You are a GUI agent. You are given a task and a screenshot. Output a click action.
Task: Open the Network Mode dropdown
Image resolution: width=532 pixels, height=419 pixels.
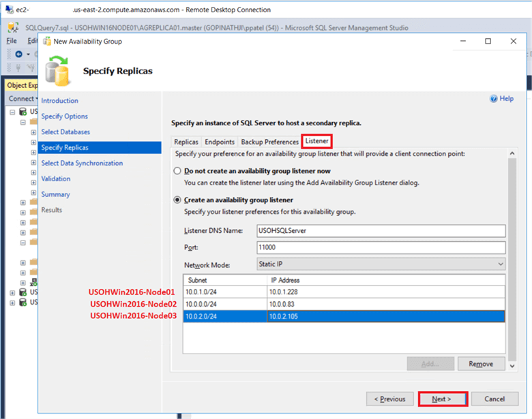381,264
